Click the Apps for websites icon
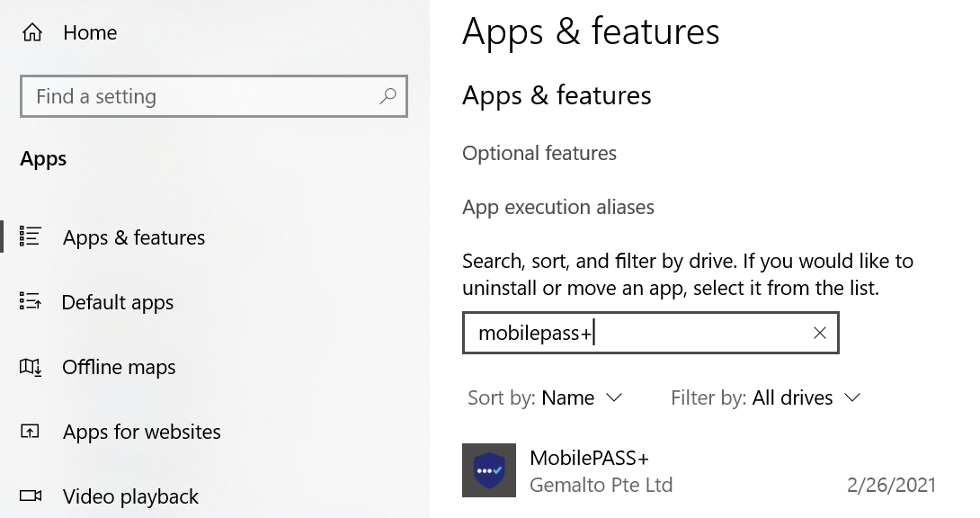The image size is (980, 518). tap(31, 432)
